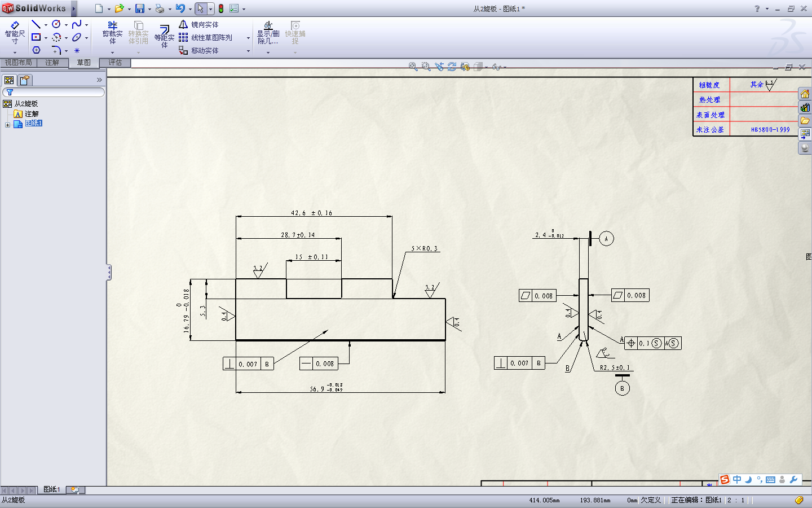Select the Trim Entities (剪裁实体) tool
Viewport: 812px width, 508px height.
point(113,33)
